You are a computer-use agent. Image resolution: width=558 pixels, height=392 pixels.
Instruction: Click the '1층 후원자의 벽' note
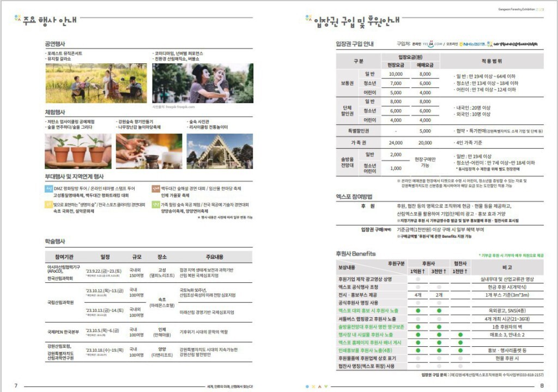pos(507,327)
